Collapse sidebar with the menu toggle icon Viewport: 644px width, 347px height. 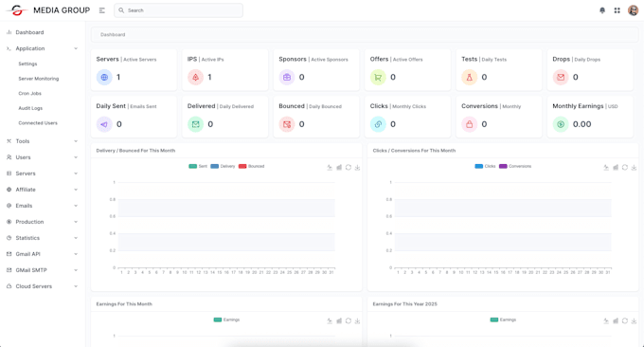coord(102,10)
